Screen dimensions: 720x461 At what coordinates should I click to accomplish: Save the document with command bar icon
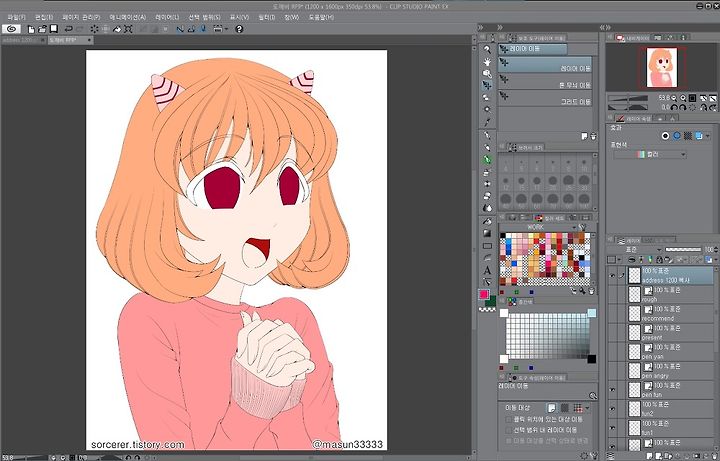tap(54, 29)
